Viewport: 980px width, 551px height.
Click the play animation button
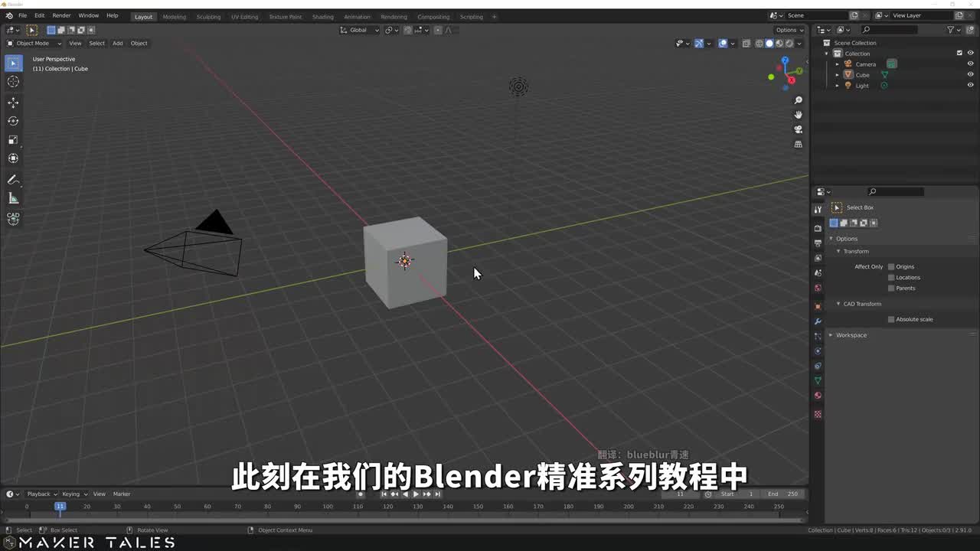coord(416,494)
